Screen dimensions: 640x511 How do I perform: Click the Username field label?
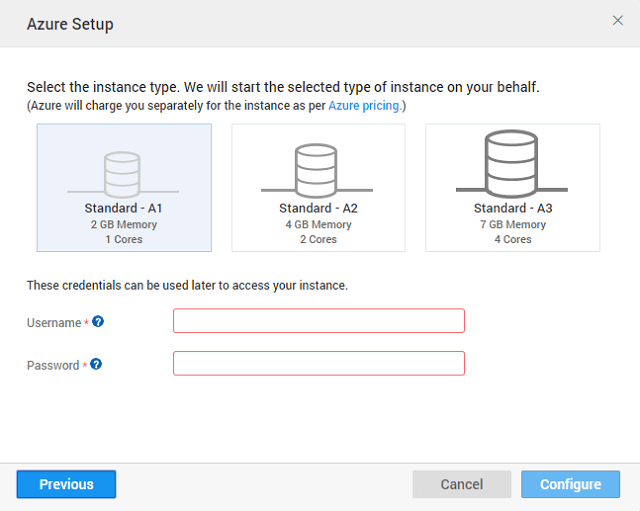(54, 323)
